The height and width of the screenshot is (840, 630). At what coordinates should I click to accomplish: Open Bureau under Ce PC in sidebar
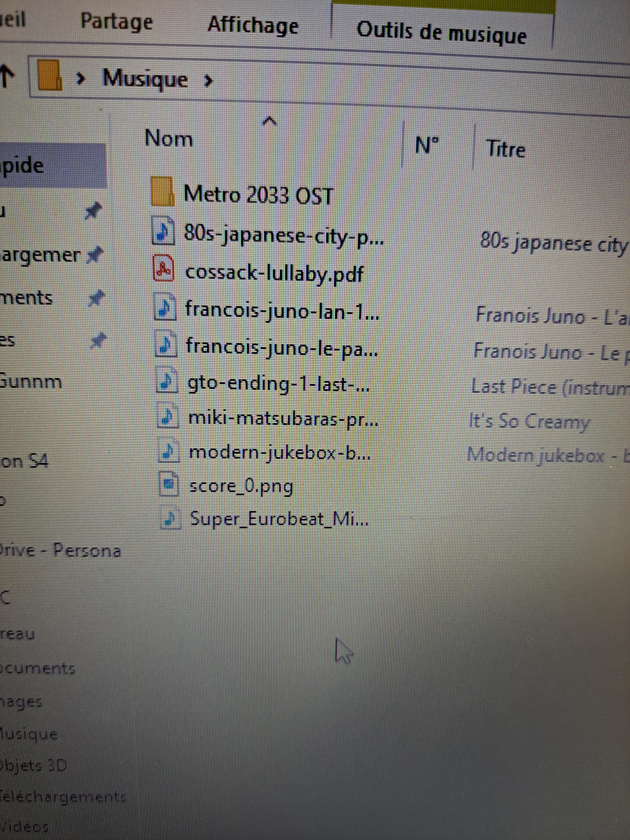[x=17, y=634]
